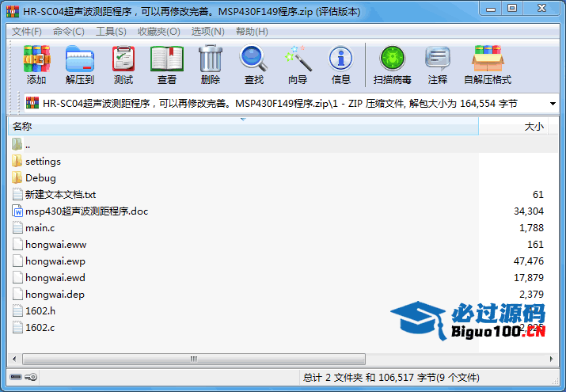Select the parent folder '..' row
Image resolution: width=566 pixels, height=392 pixels.
[283, 145]
